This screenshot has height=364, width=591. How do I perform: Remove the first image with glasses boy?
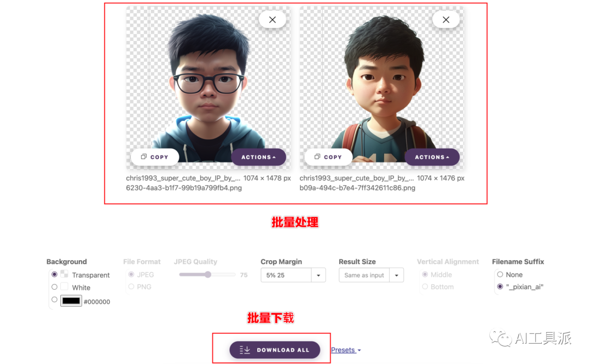pyautogui.click(x=272, y=20)
